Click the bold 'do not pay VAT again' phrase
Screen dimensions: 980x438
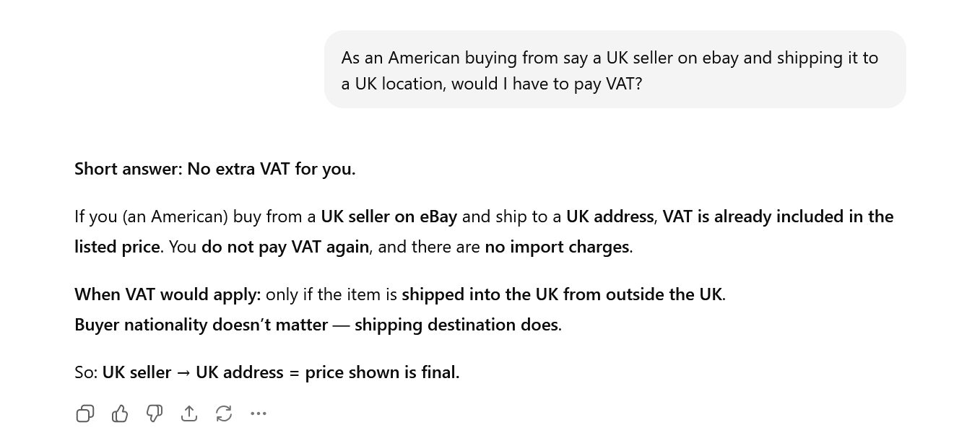click(x=285, y=247)
